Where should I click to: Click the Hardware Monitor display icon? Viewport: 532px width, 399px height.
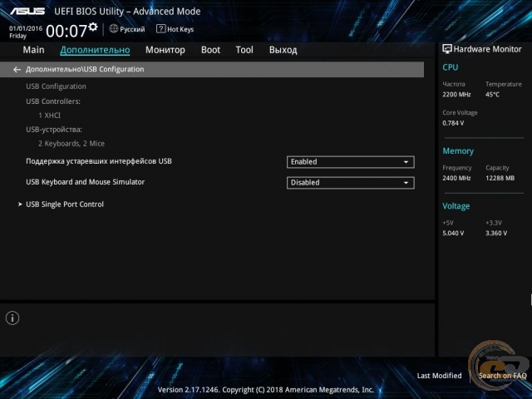447,49
